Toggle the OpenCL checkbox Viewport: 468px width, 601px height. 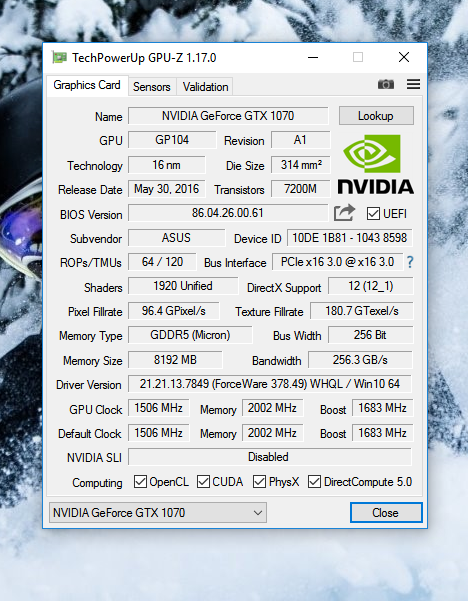pos(140,481)
